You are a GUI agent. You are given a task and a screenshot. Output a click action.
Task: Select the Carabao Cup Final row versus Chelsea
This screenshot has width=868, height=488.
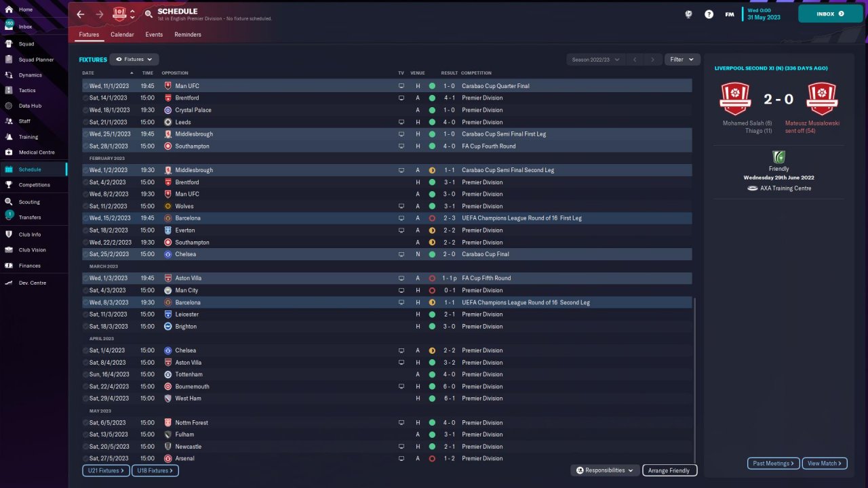[x=387, y=254]
